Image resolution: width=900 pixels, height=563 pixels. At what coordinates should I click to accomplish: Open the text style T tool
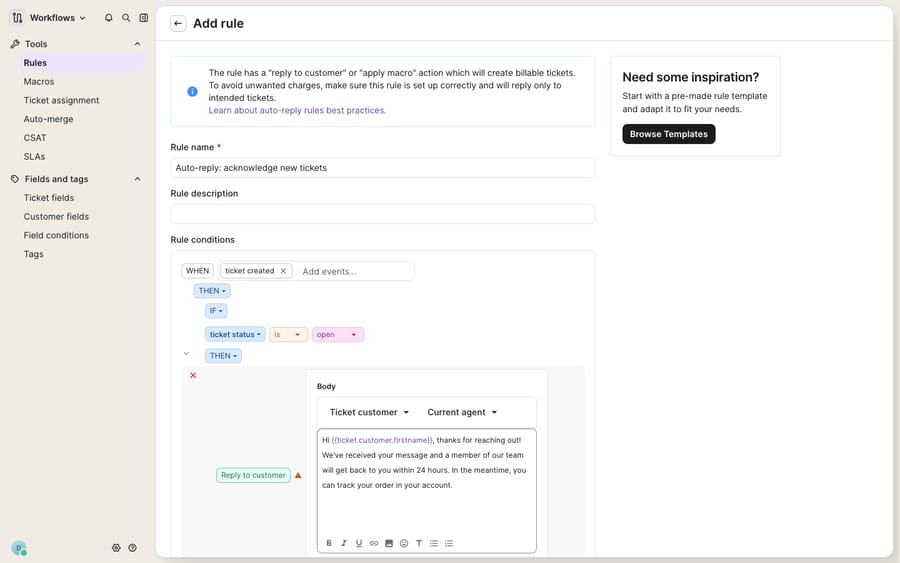(x=419, y=543)
